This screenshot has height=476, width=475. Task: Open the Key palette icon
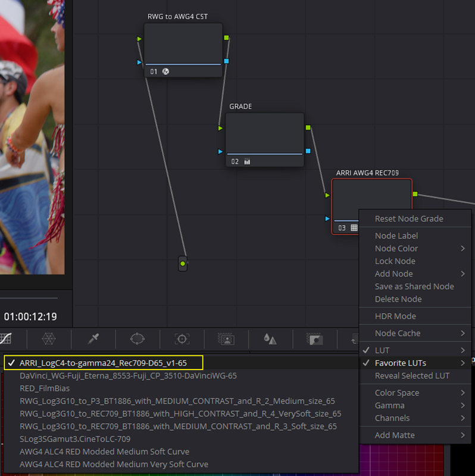[315, 339]
